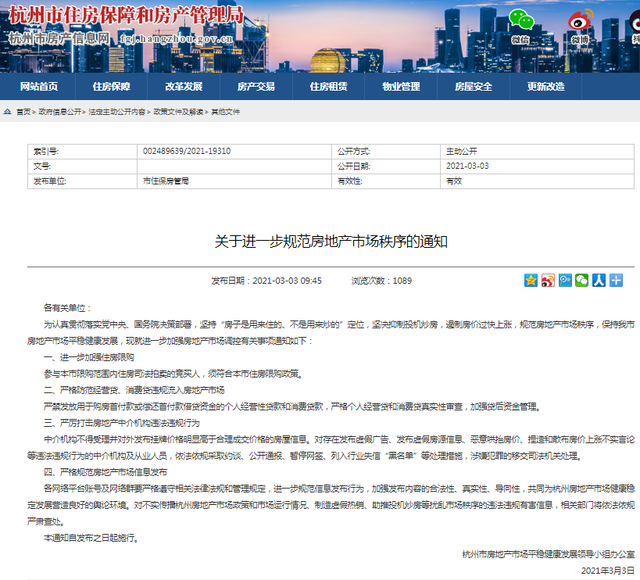The height and width of the screenshot is (580, 640).
Task: Click the Weibo (微博) icon in header
Action: point(579,22)
